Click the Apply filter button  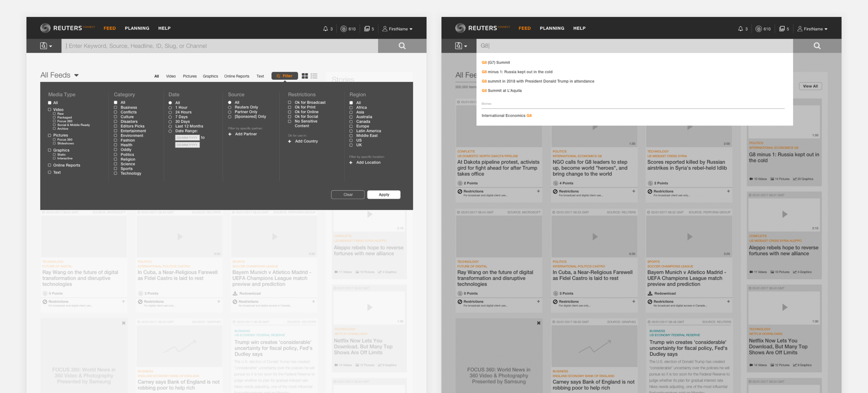point(384,195)
